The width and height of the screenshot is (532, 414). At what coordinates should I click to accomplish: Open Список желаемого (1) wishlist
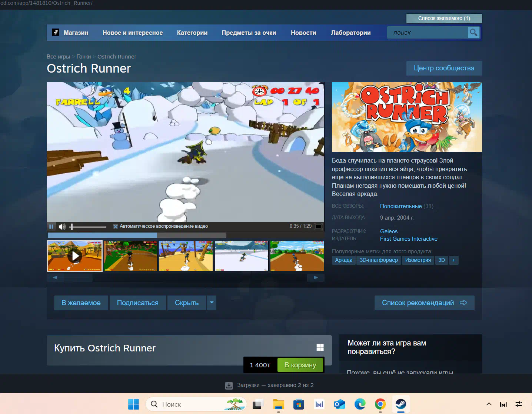click(444, 18)
